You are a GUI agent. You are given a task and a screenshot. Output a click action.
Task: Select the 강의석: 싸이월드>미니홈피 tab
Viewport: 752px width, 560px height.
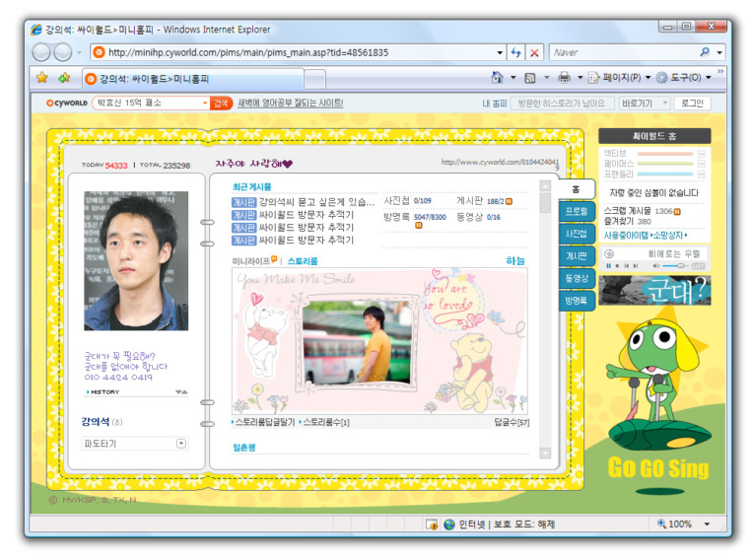(x=193, y=79)
